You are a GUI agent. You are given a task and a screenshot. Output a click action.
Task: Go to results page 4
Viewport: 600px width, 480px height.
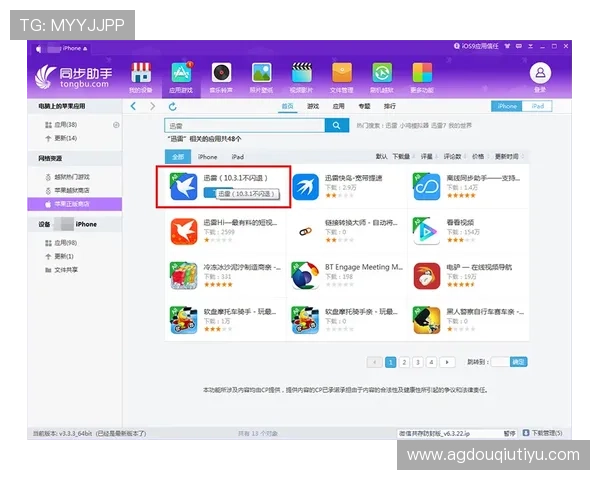point(431,362)
